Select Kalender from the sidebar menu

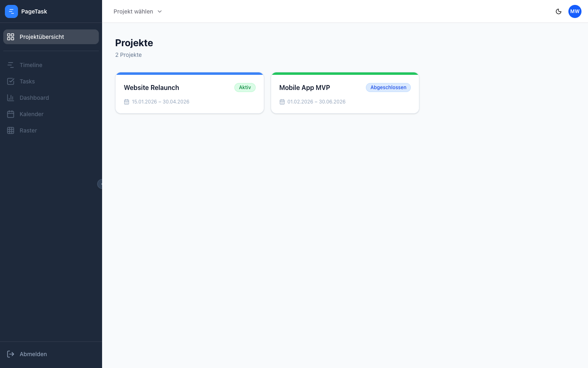coord(31,114)
